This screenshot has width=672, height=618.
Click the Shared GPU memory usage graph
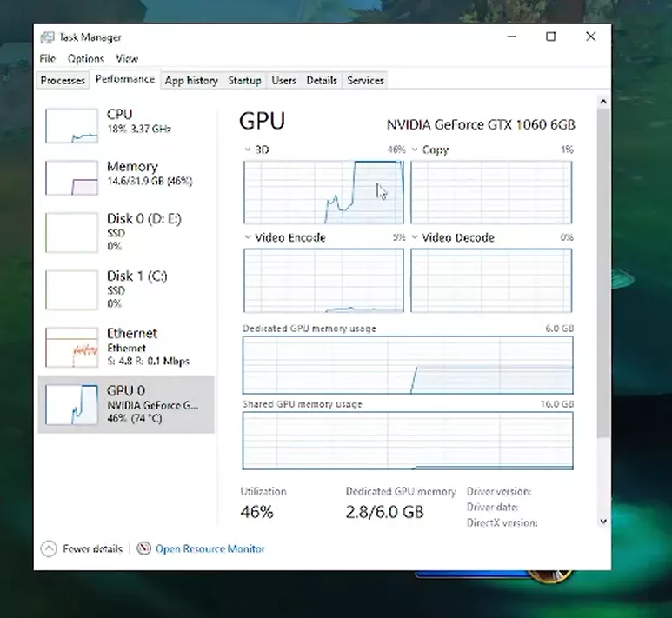coord(408,441)
